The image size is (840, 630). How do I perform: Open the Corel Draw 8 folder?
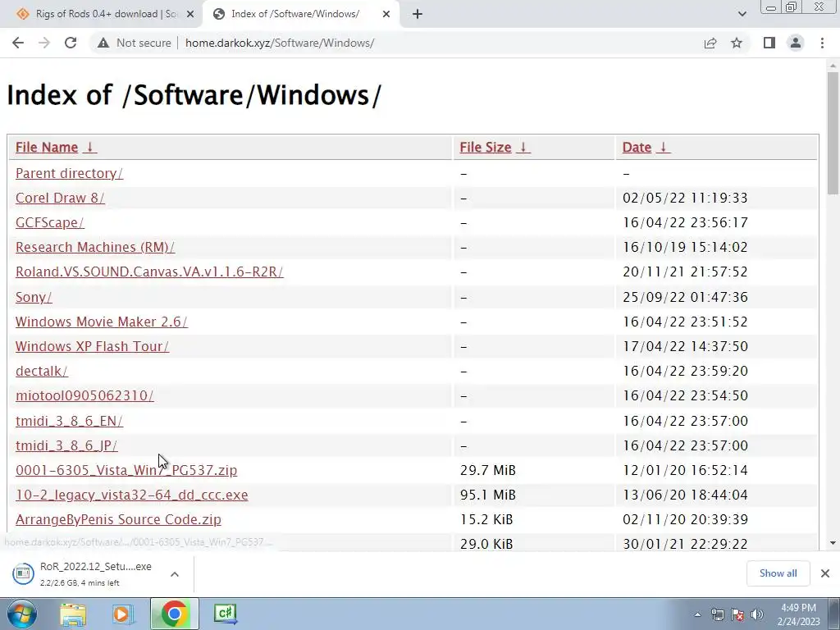(60, 199)
